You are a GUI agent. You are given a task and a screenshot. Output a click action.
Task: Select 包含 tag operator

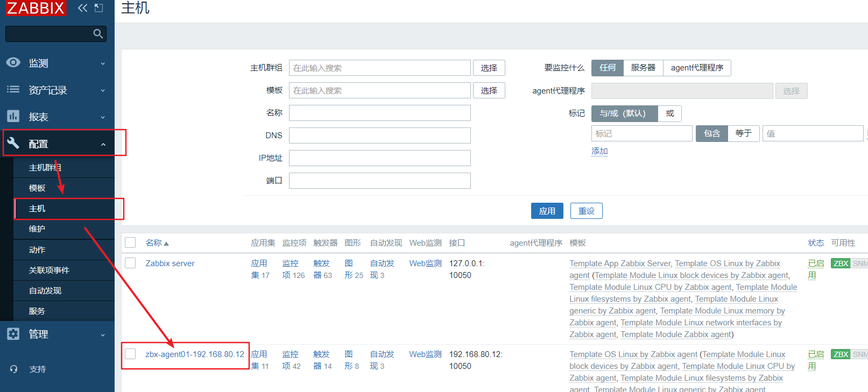[712, 133]
